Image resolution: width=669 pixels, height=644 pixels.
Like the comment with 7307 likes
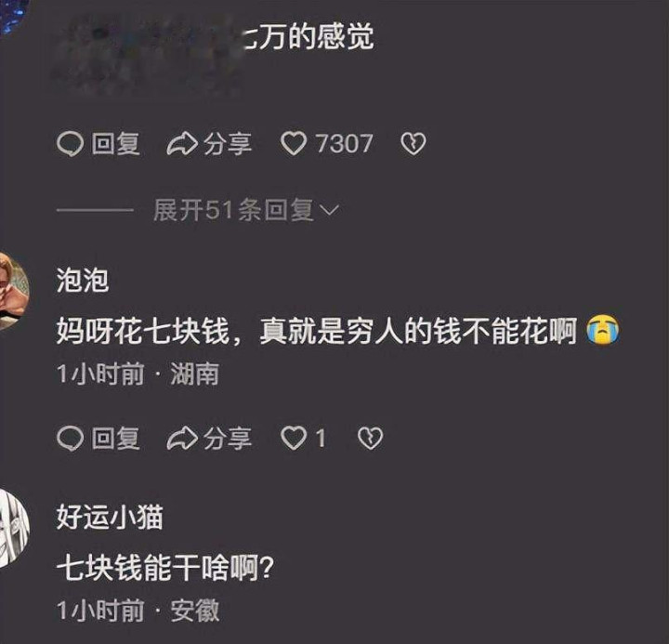293,143
